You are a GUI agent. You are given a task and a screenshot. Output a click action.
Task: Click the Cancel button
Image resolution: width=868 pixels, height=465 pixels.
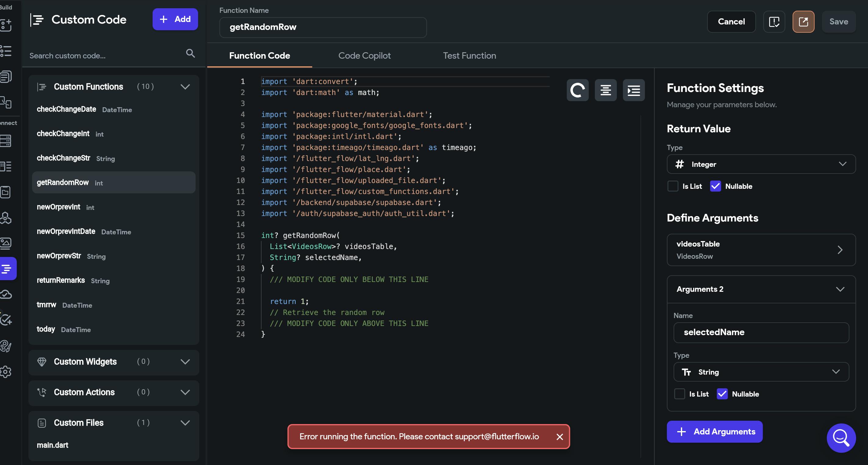click(731, 22)
